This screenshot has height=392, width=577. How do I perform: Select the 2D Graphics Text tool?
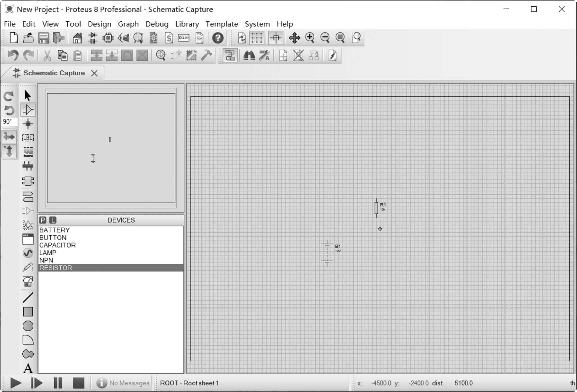[28, 368]
